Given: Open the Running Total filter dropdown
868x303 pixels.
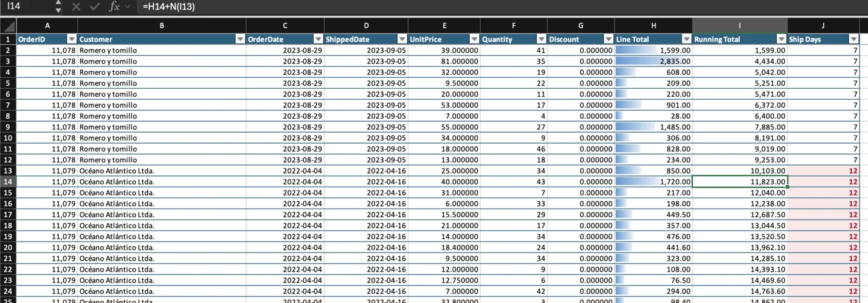Looking at the screenshot, I should tap(781, 40).
